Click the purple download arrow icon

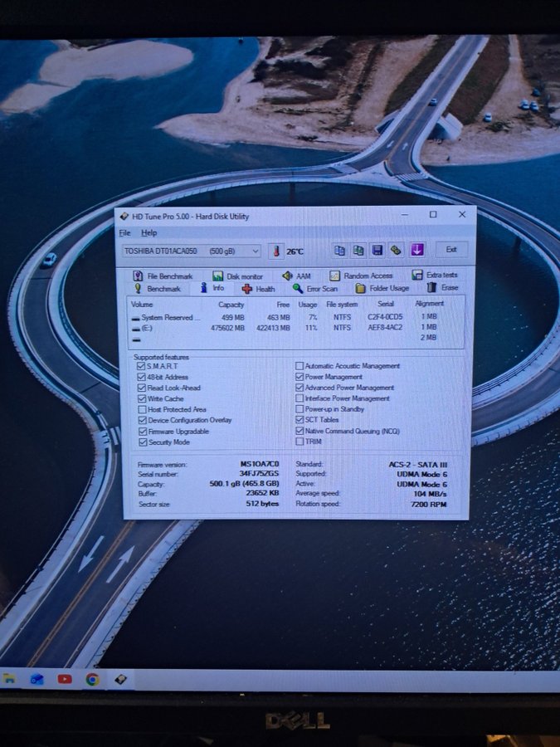(x=416, y=250)
